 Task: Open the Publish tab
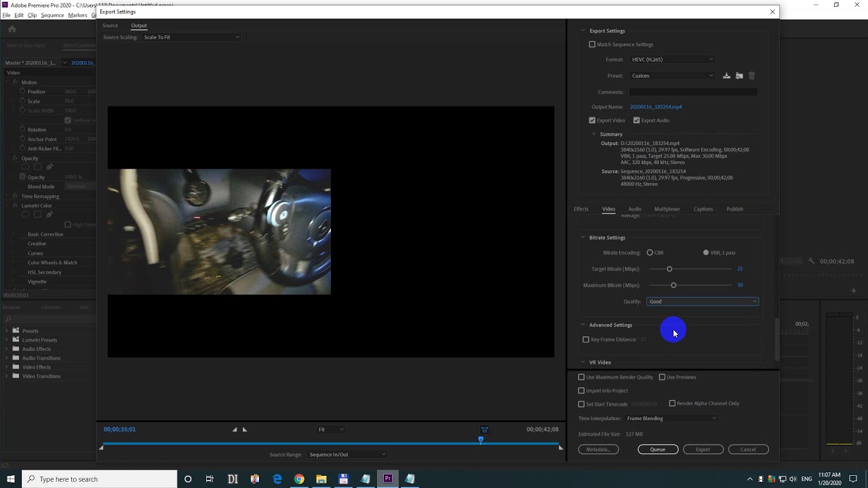pyautogui.click(x=735, y=209)
